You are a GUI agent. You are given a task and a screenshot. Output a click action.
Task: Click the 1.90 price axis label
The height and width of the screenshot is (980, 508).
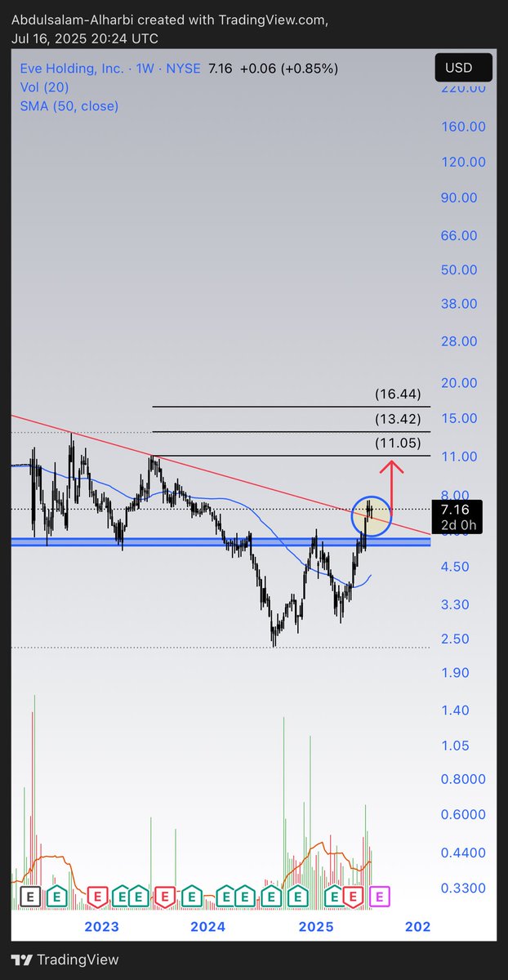pos(455,673)
